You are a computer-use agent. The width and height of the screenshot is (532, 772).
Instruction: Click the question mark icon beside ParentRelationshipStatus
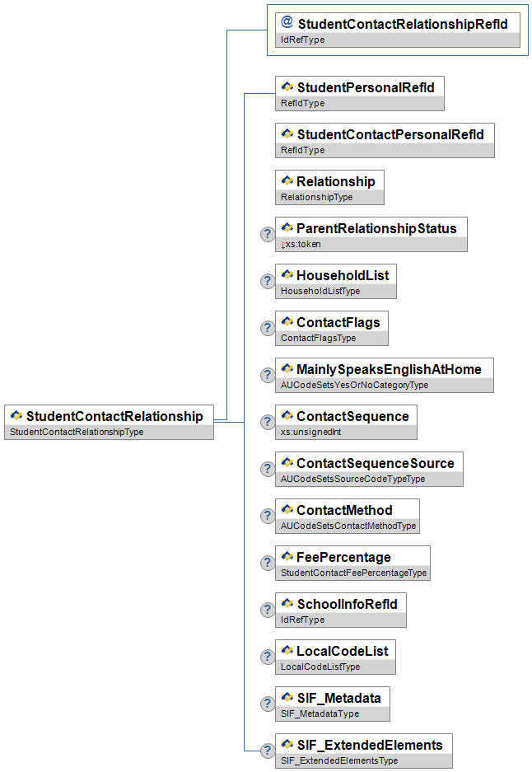click(267, 234)
